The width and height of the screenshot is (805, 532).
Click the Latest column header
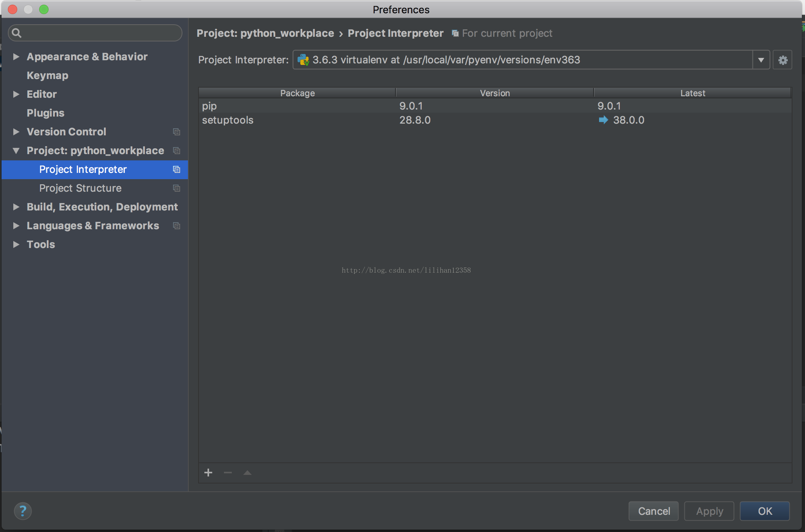click(x=693, y=93)
